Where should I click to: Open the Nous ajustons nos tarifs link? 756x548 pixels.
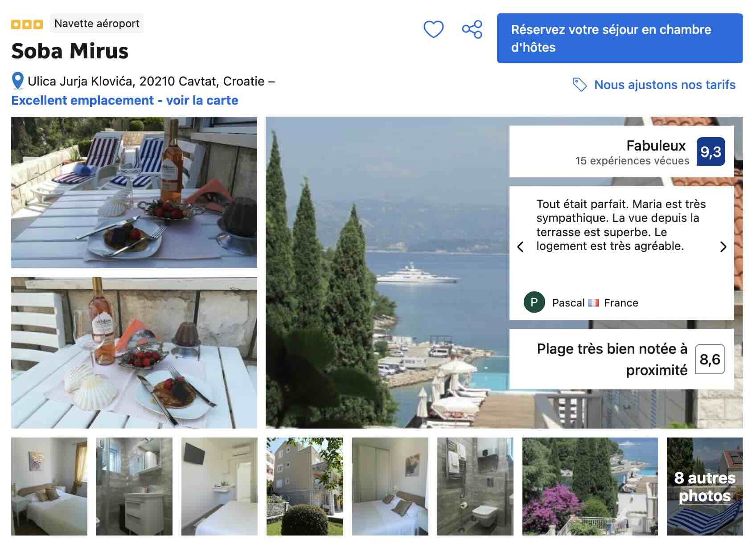(665, 85)
